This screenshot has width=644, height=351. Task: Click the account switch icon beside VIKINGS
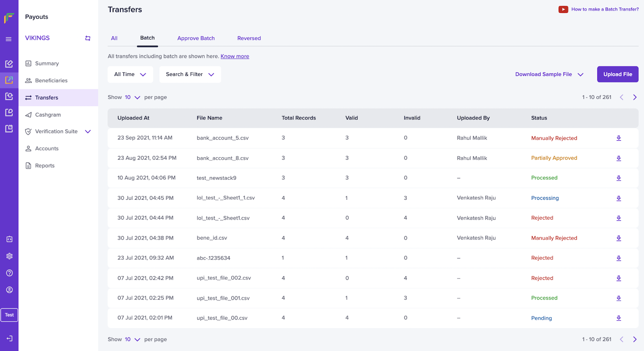coord(88,38)
